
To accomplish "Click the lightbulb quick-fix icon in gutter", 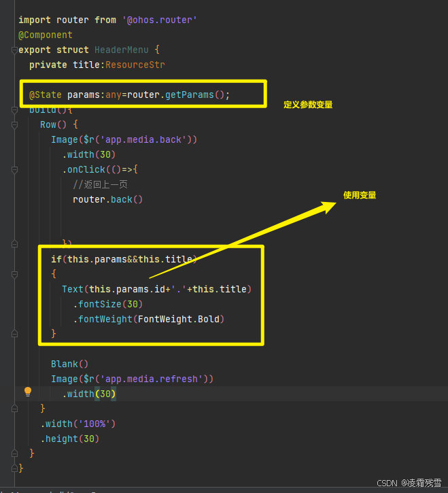I will tap(28, 392).
